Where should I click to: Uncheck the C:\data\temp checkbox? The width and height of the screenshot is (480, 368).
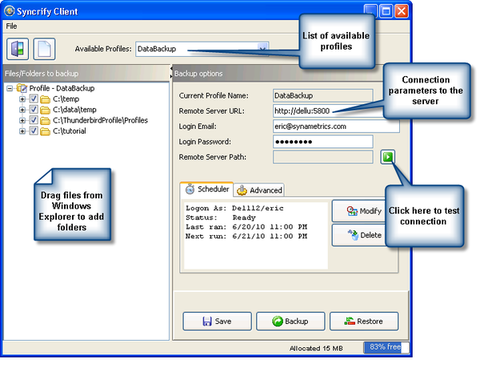pos(33,109)
